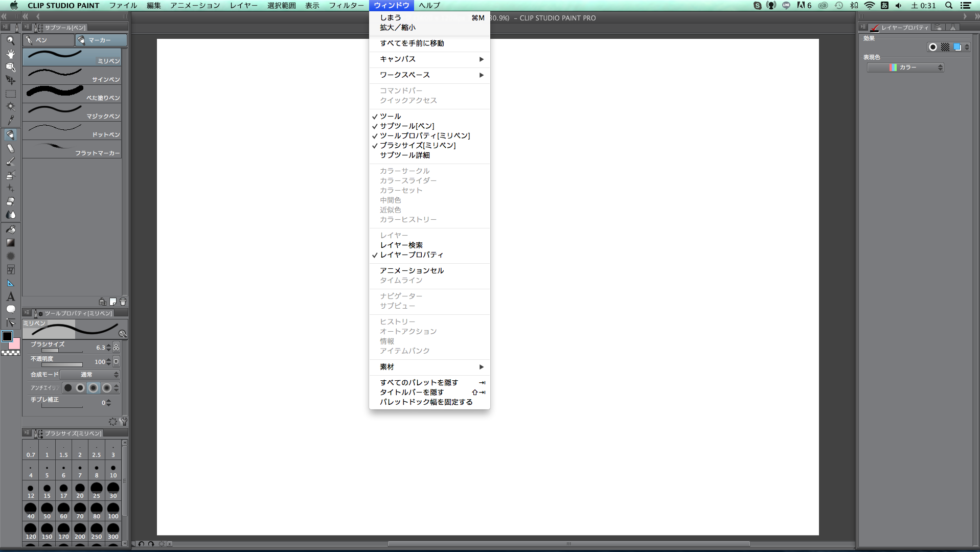The height and width of the screenshot is (552, 980).
Task: Toggle レイヤープロパティ palette in menu
Action: pos(429,255)
